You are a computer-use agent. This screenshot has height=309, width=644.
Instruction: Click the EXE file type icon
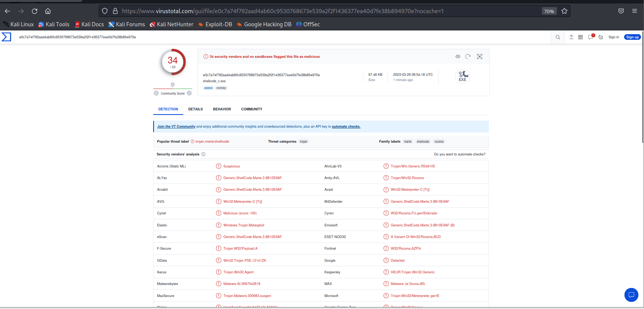coord(463,76)
